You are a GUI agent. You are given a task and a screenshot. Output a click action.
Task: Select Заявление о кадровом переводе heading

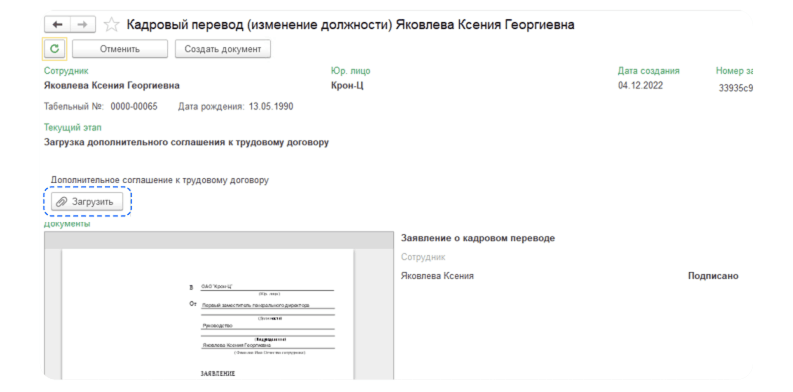click(x=478, y=238)
